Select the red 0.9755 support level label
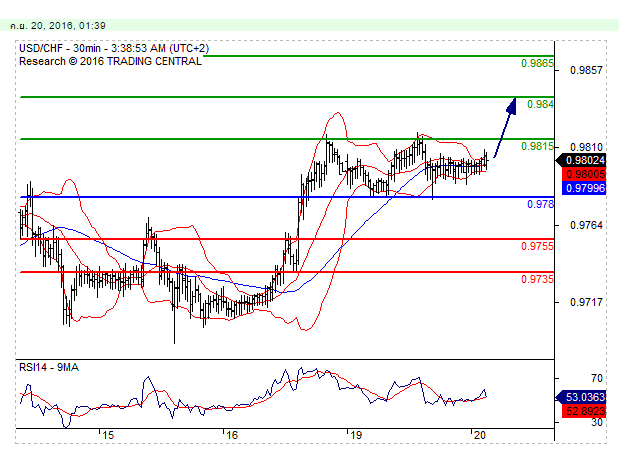Image resolution: width=619 pixels, height=463 pixels. [x=537, y=246]
